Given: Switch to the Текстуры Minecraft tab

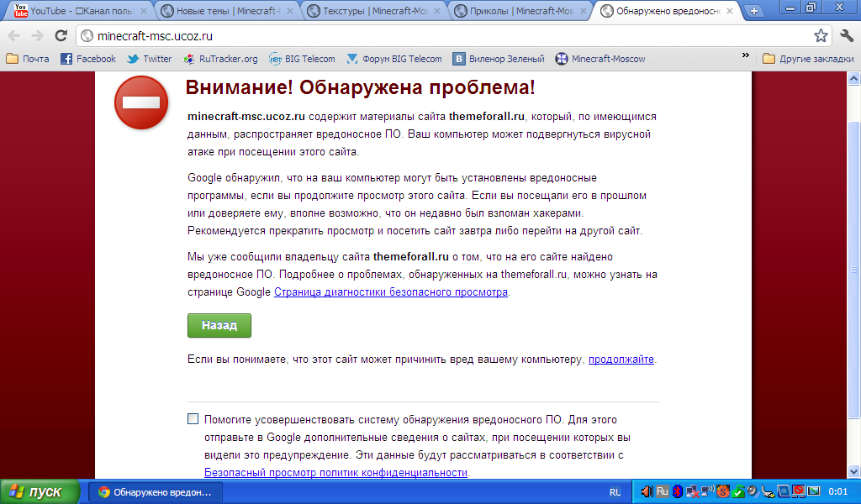Looking at the screenshot, I should (370, 11).
